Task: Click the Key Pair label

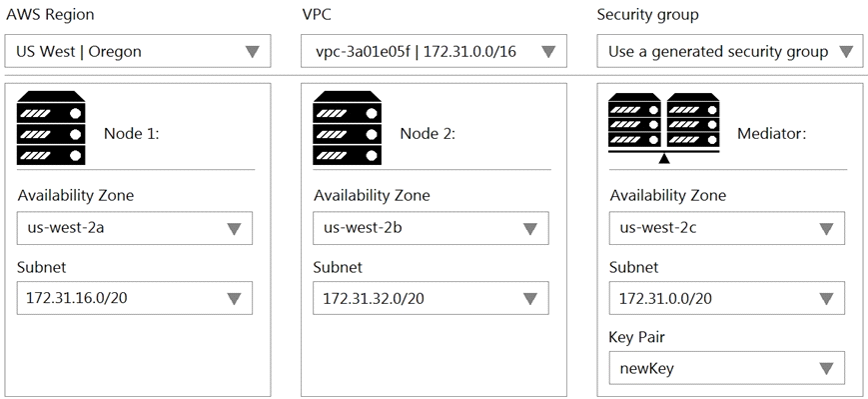Action: pyautogui.click(x=636, y=337)
